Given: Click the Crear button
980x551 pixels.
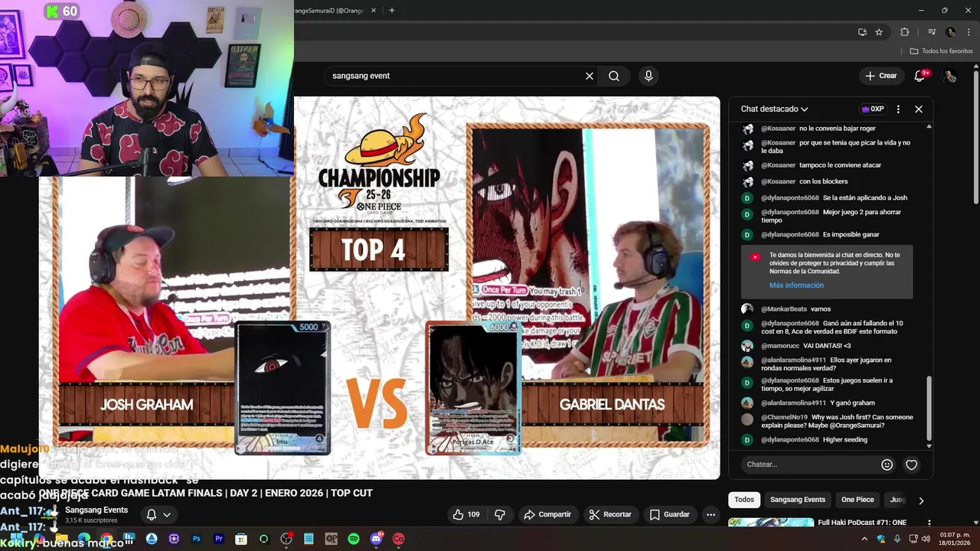Looking at the screenshot, I should point(881,76).
